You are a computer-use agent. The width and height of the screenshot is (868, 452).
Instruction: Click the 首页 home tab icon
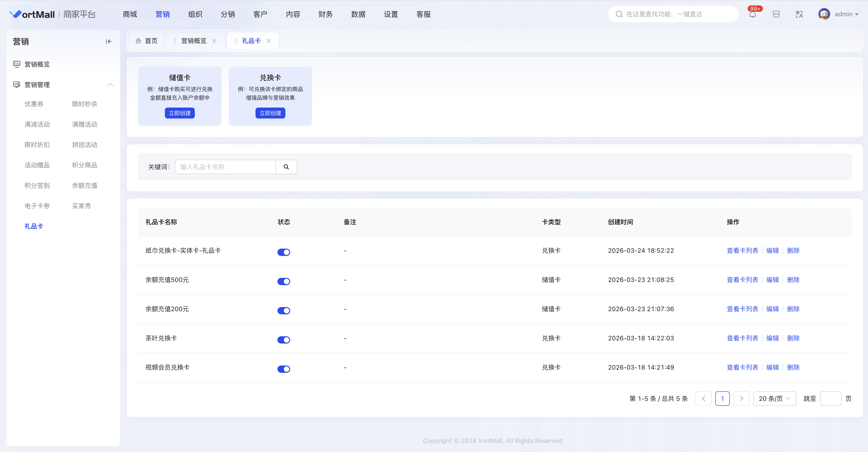coord(138,41)
